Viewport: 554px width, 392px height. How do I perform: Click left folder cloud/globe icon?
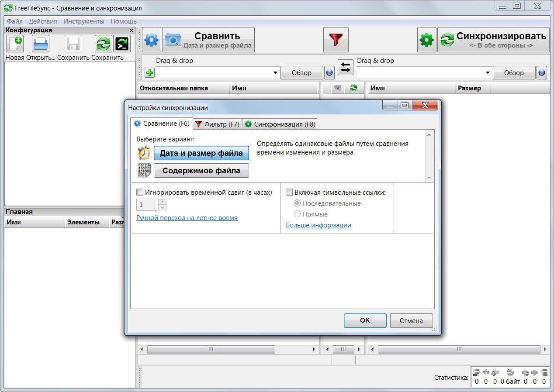click(329, 73)
